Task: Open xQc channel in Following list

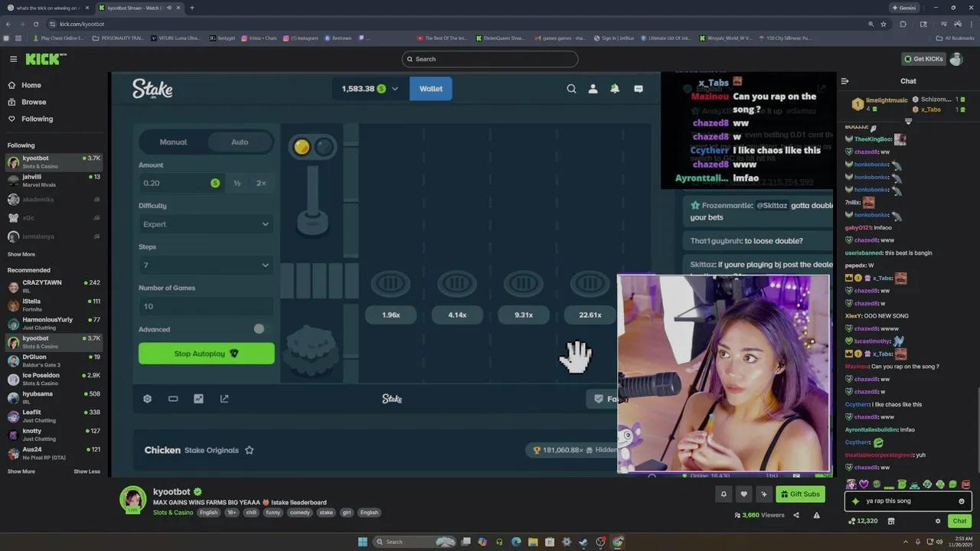Action: [x=54, y=218]
